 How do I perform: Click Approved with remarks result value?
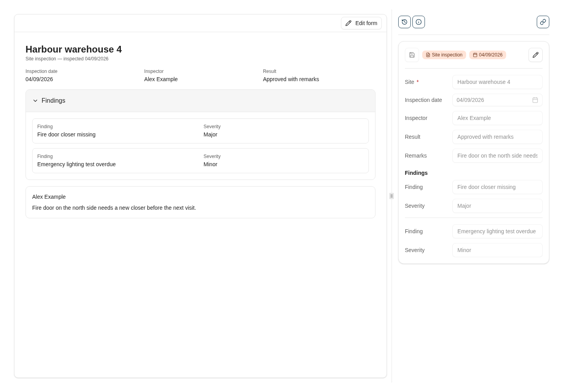point(291,79)
